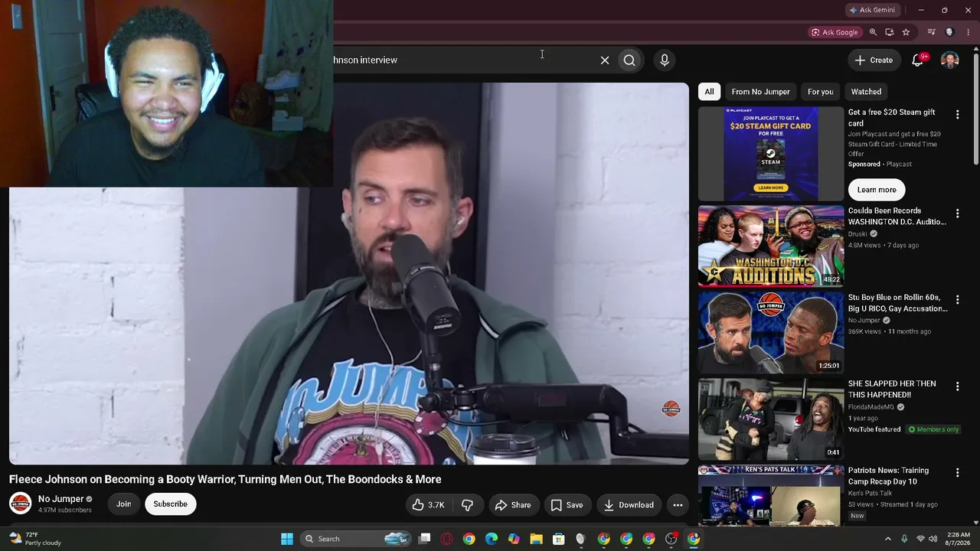Viewport: 980px width, 551px height.
Task: Open options for Coulda Been Records video
Action: (957, 214)
